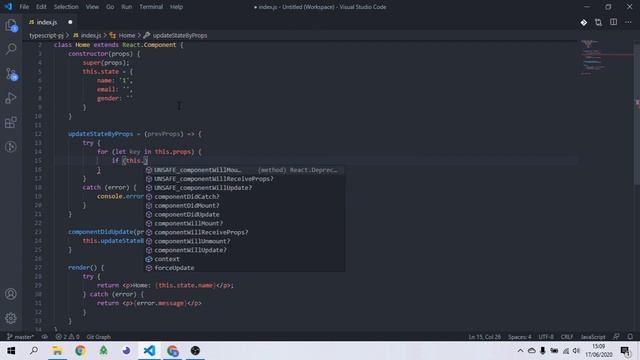Click the Home class breadcrumb
Viewport: 640px width, 360px height.
[122, 36]
